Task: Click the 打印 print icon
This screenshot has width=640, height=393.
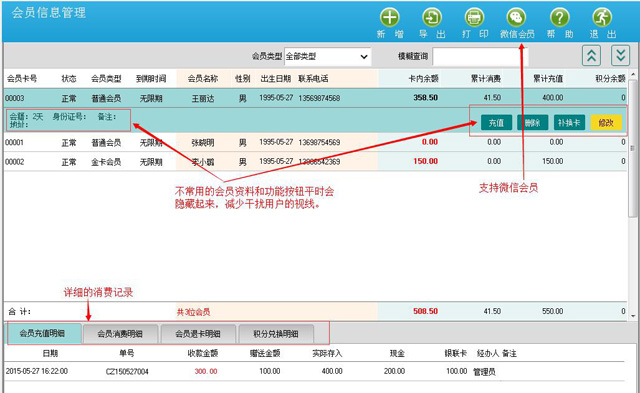Action: (474, 18)
